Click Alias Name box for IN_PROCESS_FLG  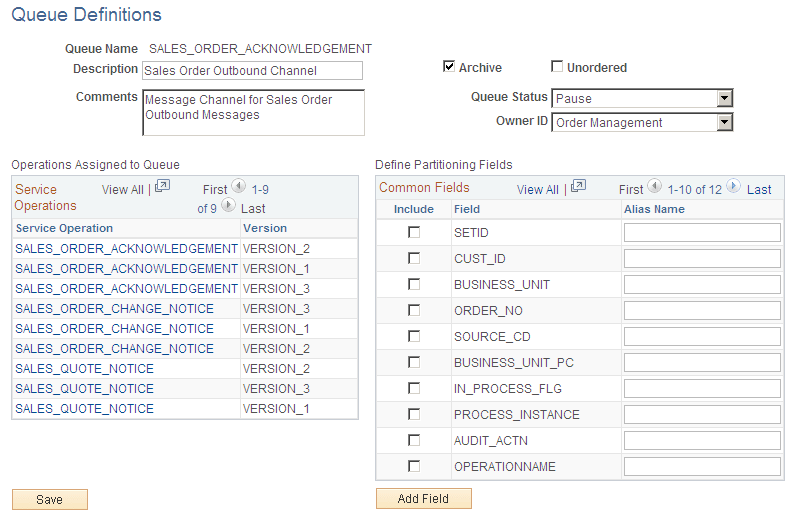point(702,389)
